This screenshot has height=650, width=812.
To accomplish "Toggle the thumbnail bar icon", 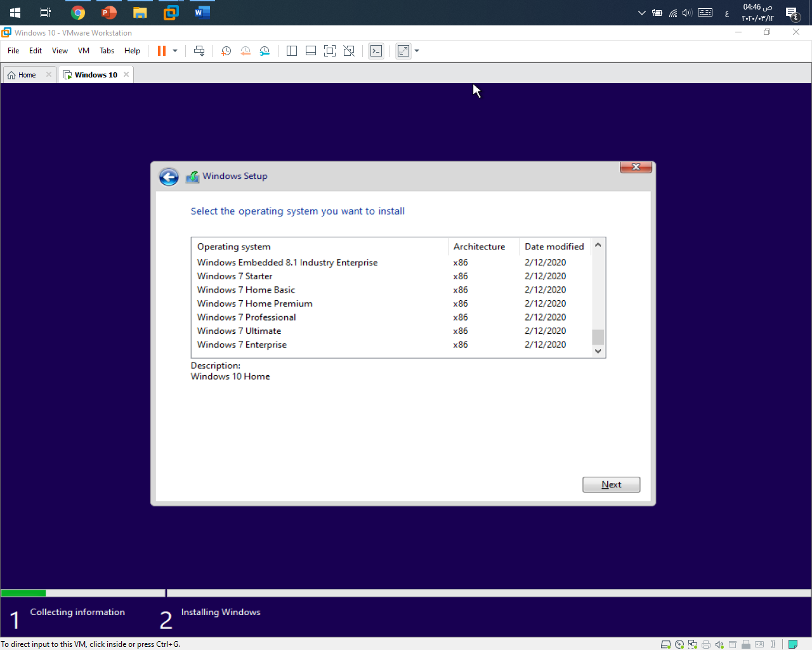I will (311, 51).
